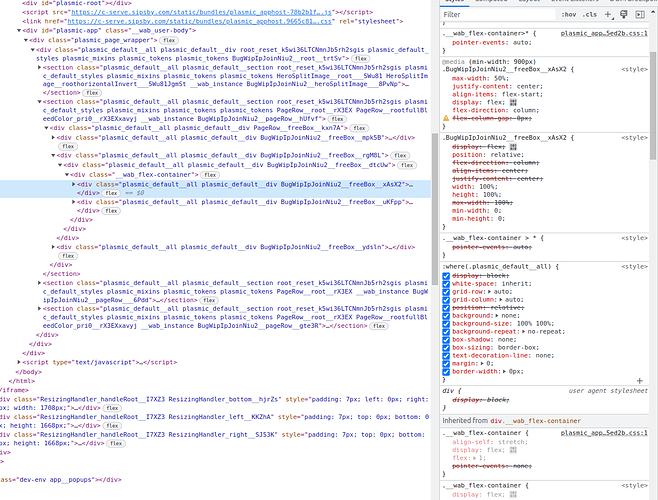Expand the freeBox__mpk5B div node

click(53, 137)
